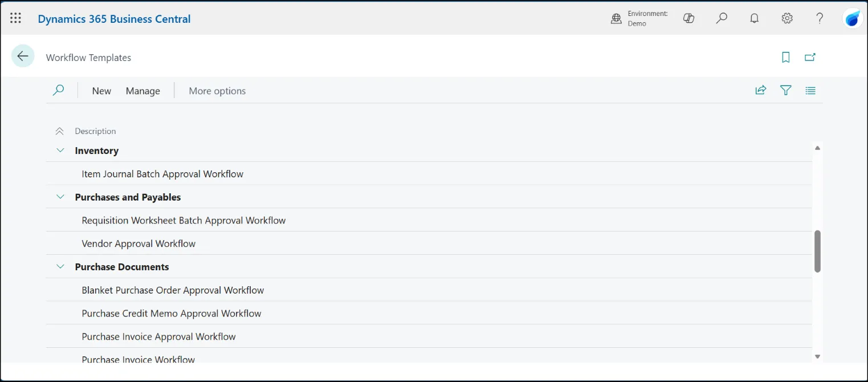Click the vertical scrollbar thumb

pos(817,251)
